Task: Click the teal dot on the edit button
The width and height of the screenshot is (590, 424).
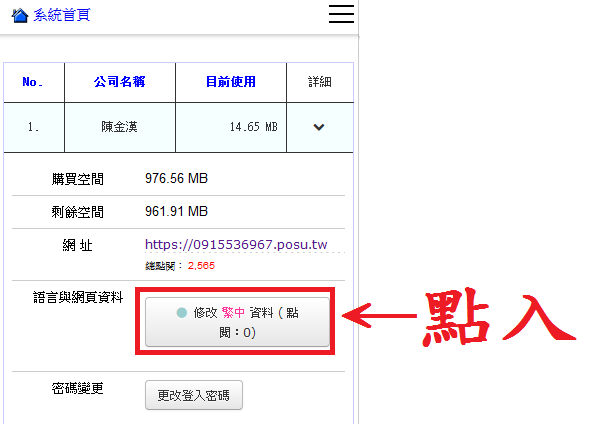Action: tap(182, 313)
